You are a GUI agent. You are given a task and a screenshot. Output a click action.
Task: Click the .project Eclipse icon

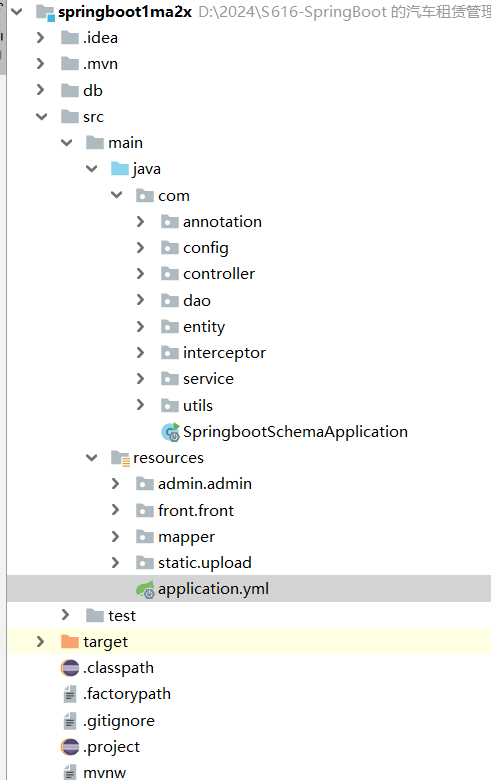click(70, 747)
